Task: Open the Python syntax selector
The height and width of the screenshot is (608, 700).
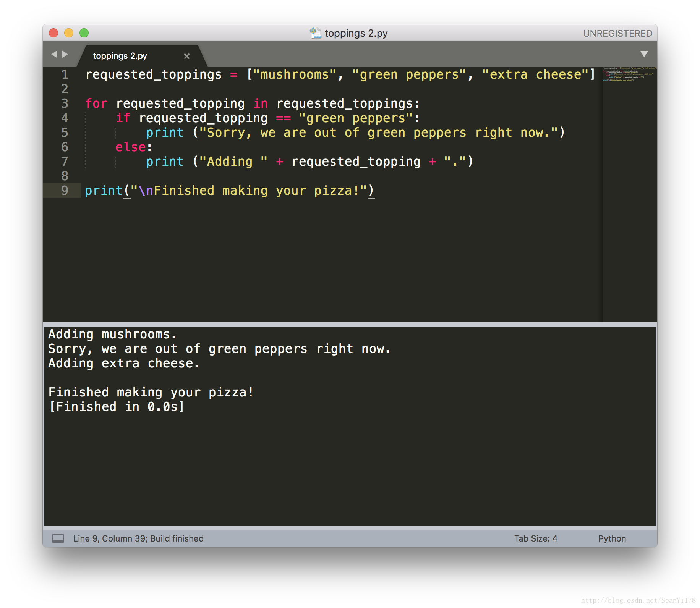Action: (612, 538)
